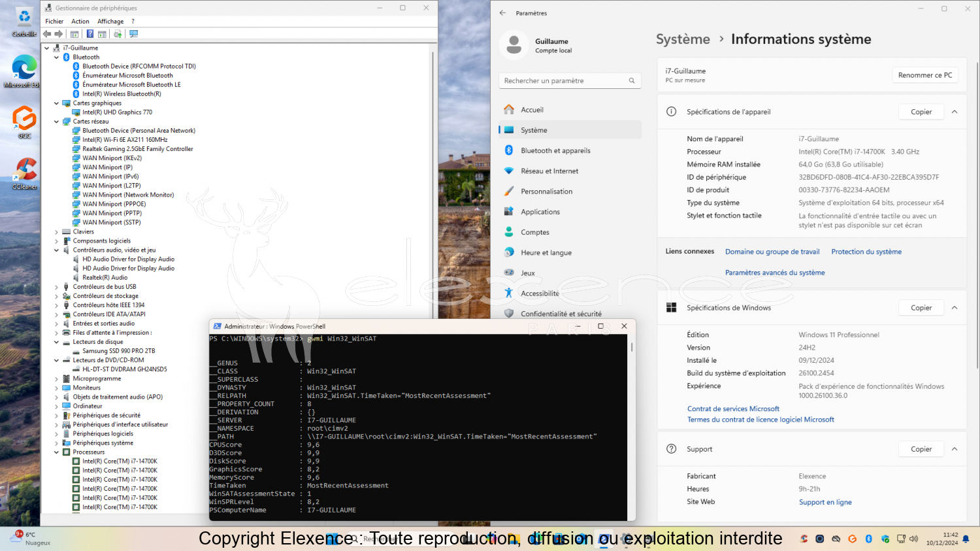Viewport: 980px width, 551px height.
Task: Open Accessibilité in Paramètres sidebar
Action: click(570, 293)
